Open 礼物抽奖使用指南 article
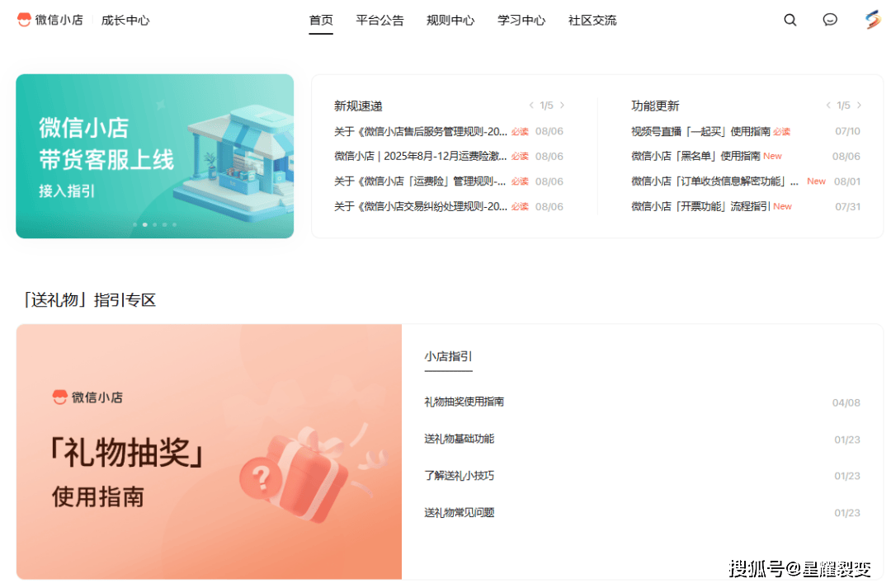Image resolution: width=891 pixels, height=588 pixels. [464, 402]
